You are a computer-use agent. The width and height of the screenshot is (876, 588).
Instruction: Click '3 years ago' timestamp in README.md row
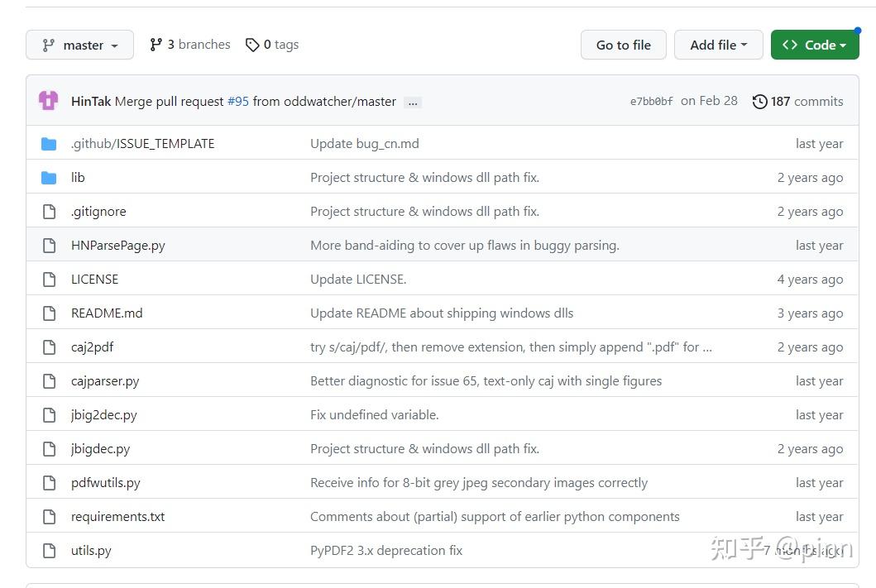click(810, 313)
